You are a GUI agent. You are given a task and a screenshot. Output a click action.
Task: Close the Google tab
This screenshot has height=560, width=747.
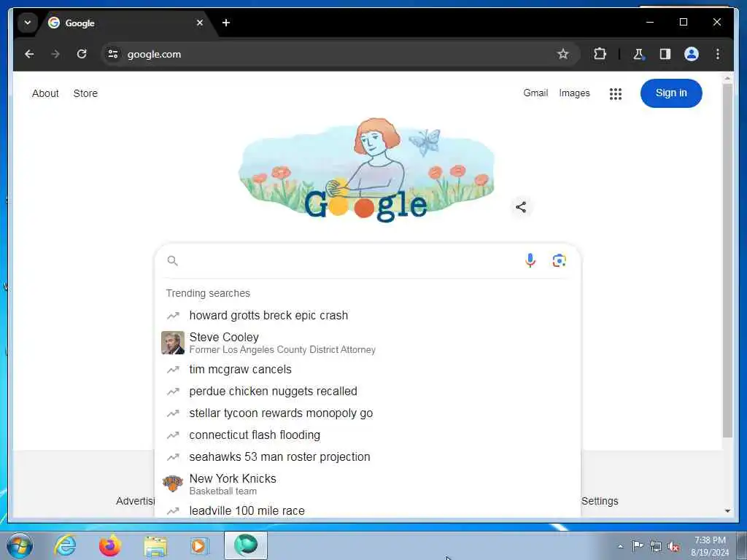pos(200,23)
